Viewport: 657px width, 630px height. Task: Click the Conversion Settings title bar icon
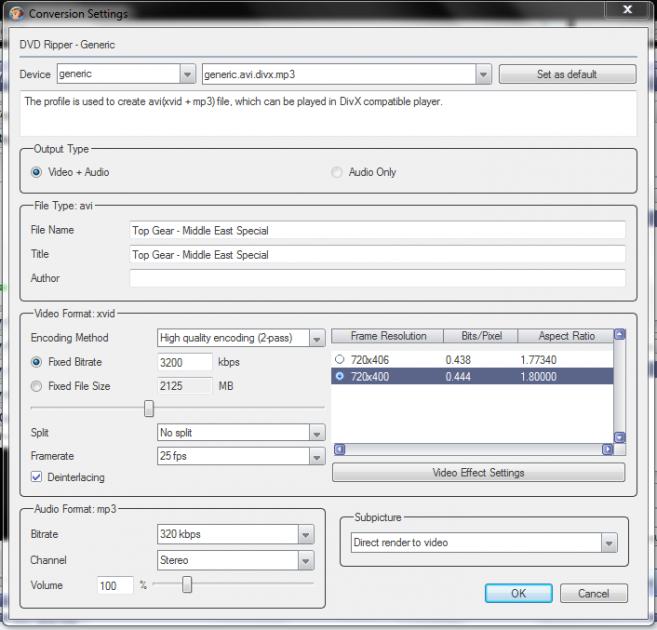click(x=15, y=14)
